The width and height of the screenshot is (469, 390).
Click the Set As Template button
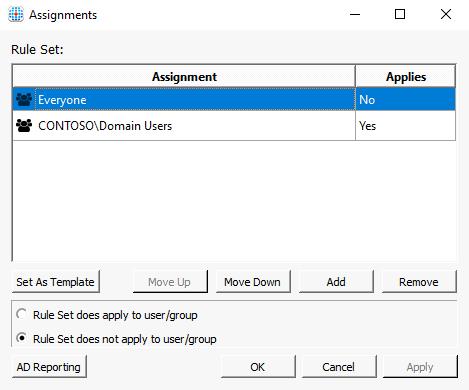(x=56, y=282)
